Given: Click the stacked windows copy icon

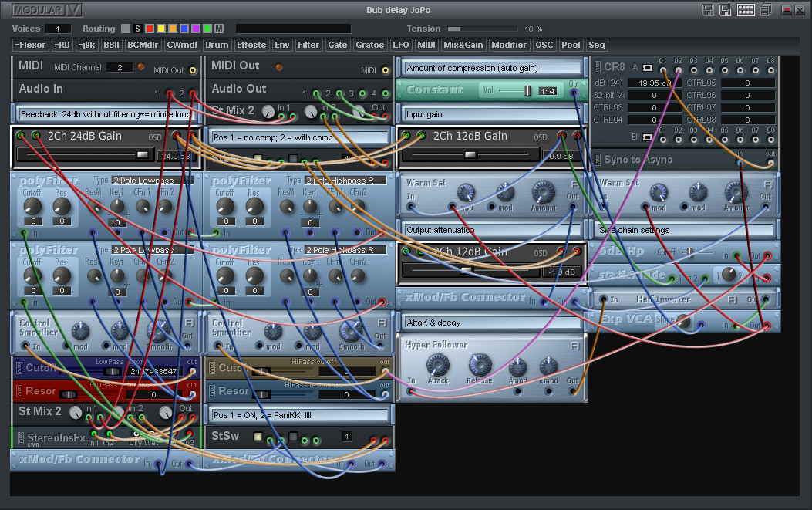Looking at the screenshot, I should tap(766, 10).
